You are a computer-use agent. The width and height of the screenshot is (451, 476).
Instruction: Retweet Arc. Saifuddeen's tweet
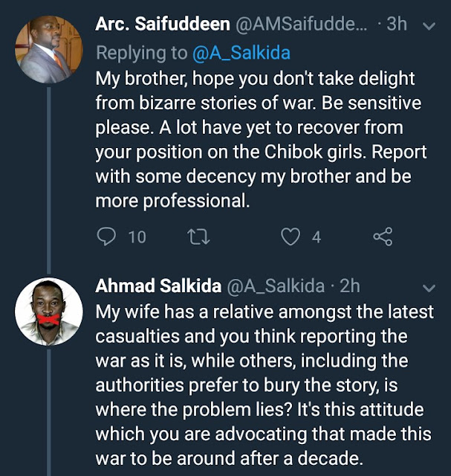(x=197, y=237)
